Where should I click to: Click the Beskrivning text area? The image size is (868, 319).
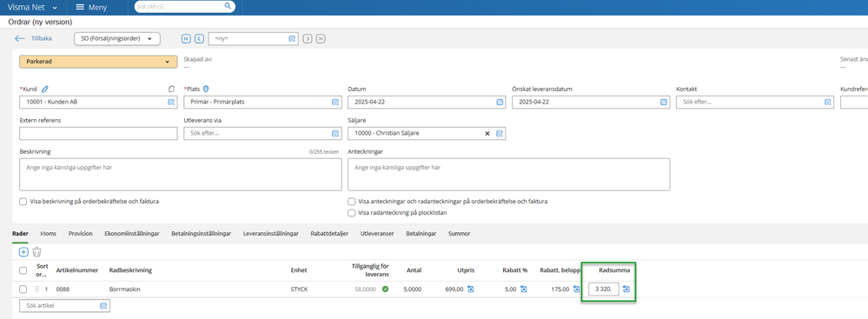tap(181, 175)
